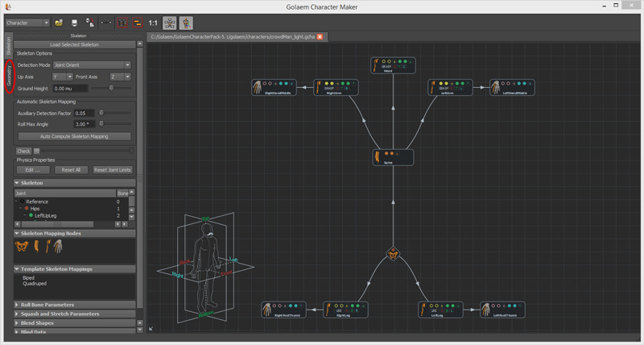This screenshot has width=644, height=345.
Task: Open the Detection Mode Joint Orient dropdown
Action: point(92,65)
